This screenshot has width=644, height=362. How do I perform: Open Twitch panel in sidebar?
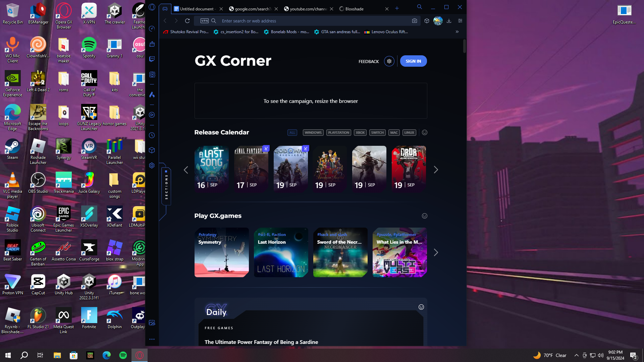click(152, 59)
